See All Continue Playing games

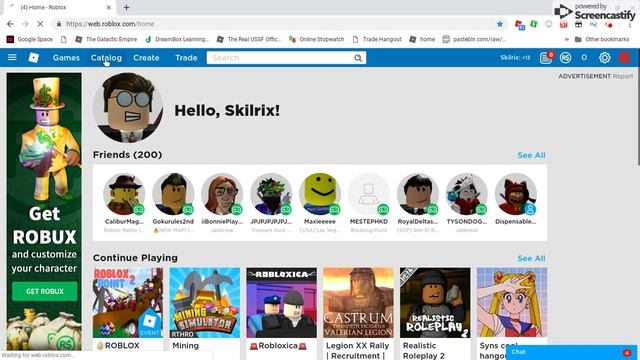(x=531, y=258)
